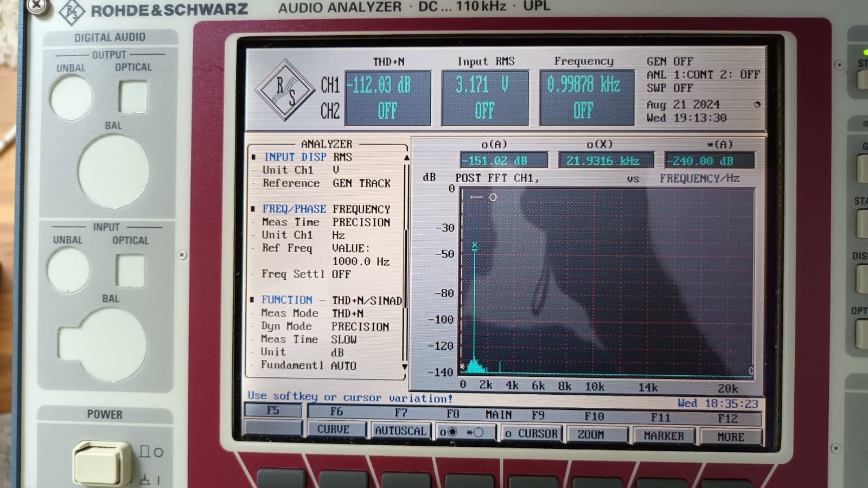Select the Meas Time SLOW setting

pyautogui.click(x=309, y=339)
